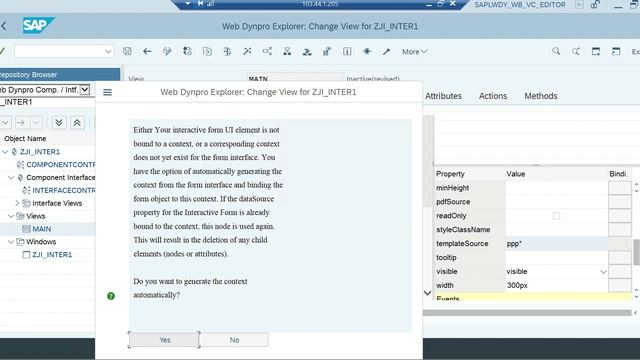Click the Navigation Window toolbar icon

click(307, 51)
